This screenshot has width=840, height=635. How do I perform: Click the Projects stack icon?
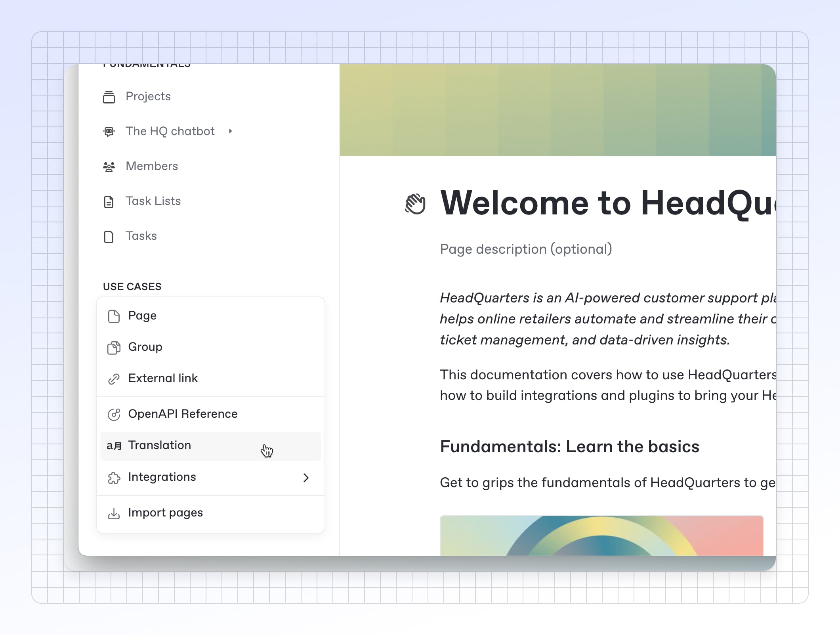tap(109, 97)
